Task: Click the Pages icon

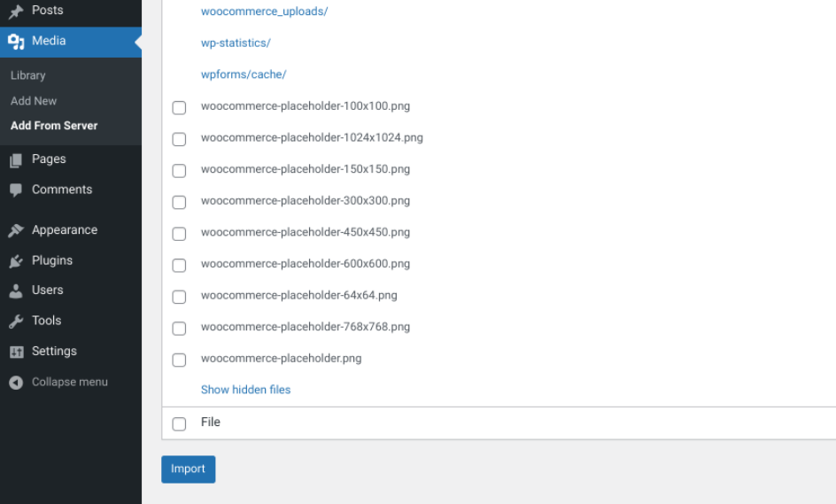Action: 16,160
